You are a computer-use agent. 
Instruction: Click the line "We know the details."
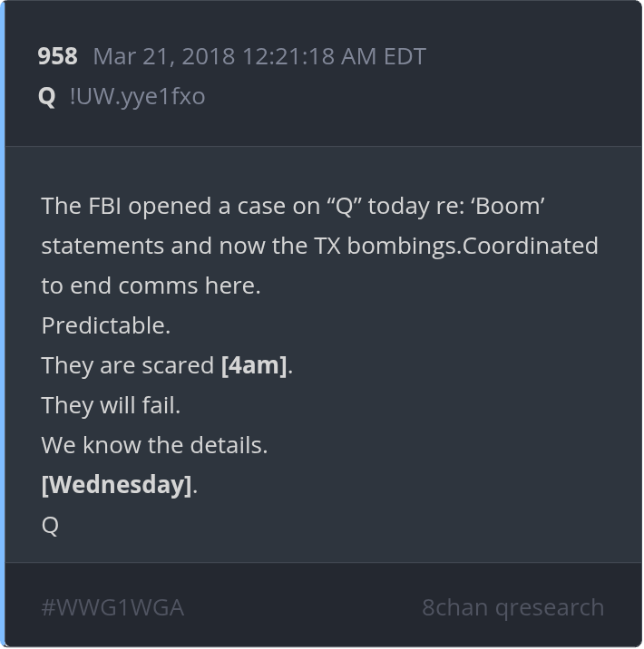coord(154,445)
